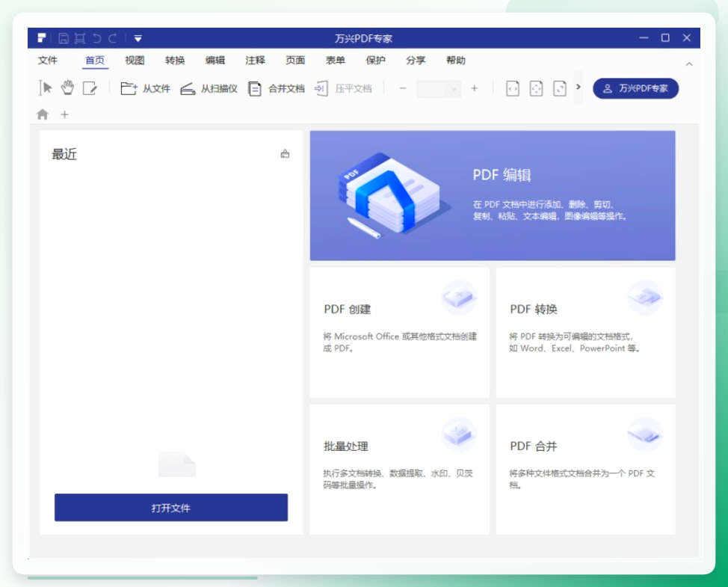Click the fit page icon
The height and width of the screenshot is (587, 728).
(x=536, y=88)
